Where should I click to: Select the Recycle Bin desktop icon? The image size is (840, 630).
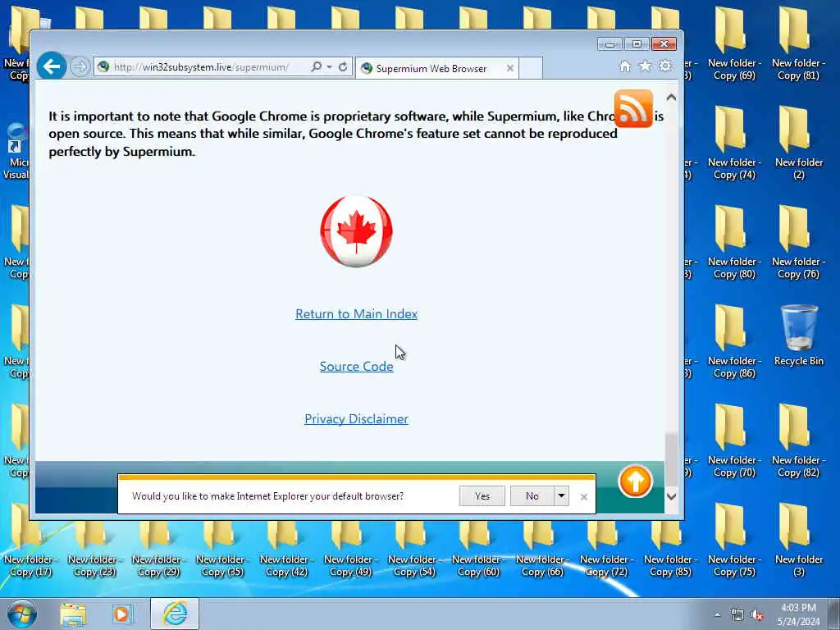click(799, 336)
